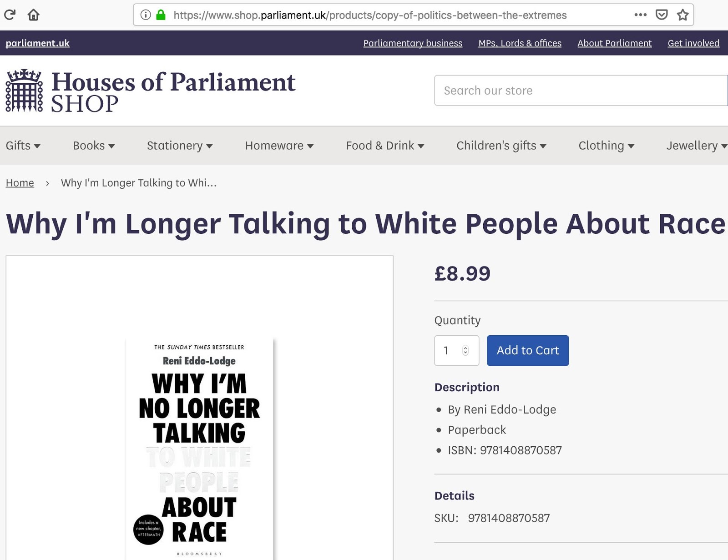
Task: Click the Houses of Parliament portcullis logo
Action: coord(24,91)
